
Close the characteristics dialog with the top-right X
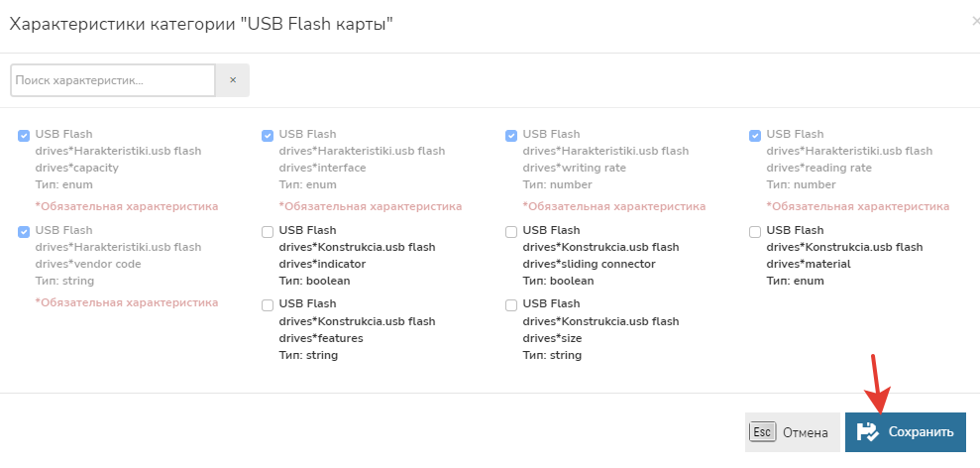coord(976,21)
